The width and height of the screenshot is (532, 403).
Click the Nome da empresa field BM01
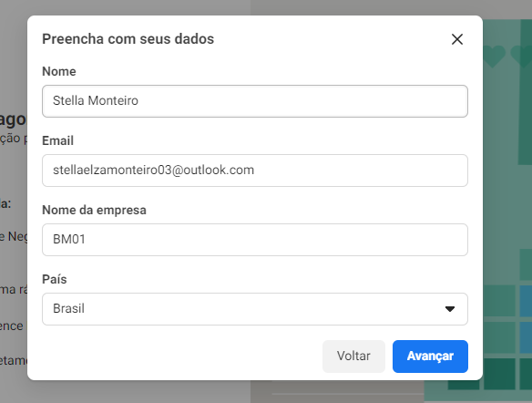coord(255,240)
